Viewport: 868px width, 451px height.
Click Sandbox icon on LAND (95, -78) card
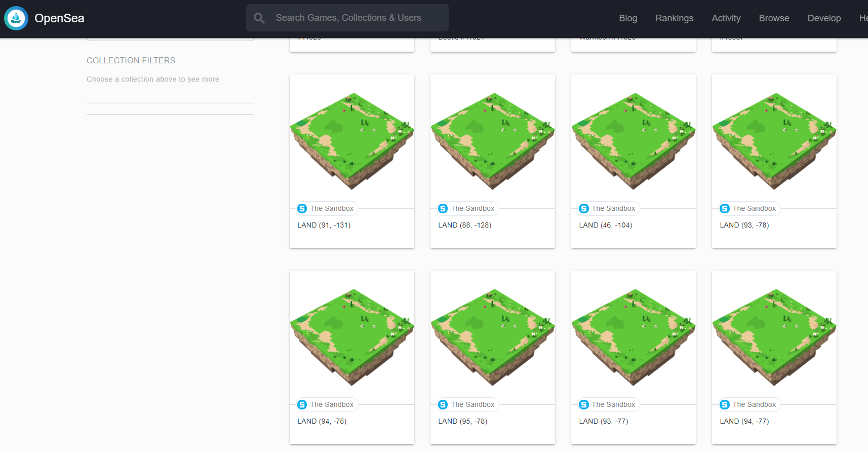443,404
